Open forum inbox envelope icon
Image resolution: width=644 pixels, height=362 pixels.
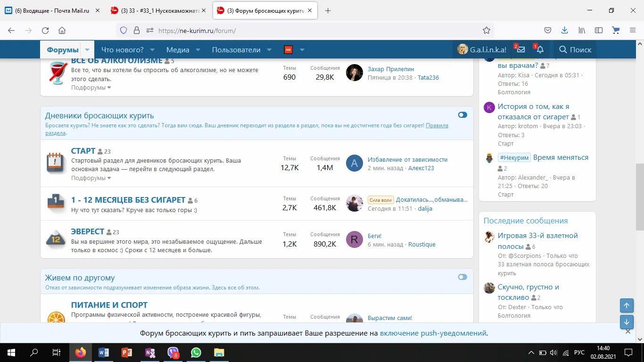(521, 49)
